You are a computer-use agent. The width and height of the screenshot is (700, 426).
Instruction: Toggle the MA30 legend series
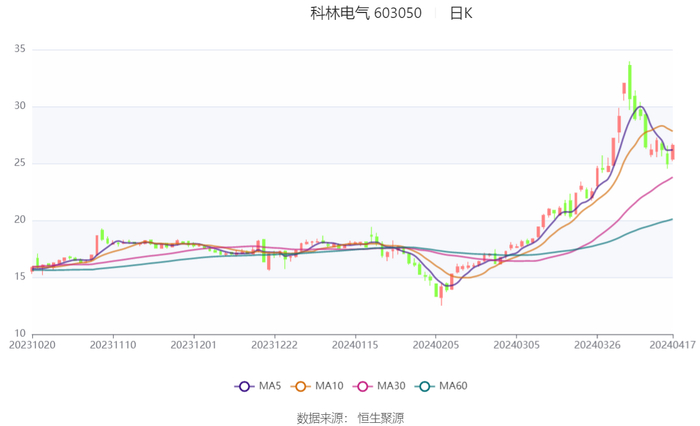(379, 386)
